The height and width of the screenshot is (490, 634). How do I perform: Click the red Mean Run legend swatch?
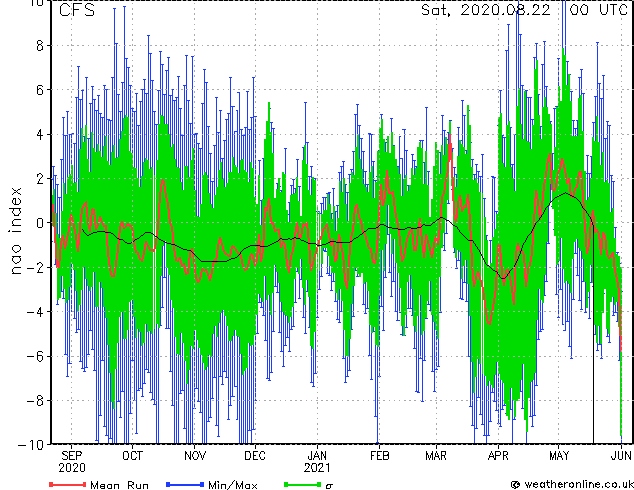coord(67,484)
